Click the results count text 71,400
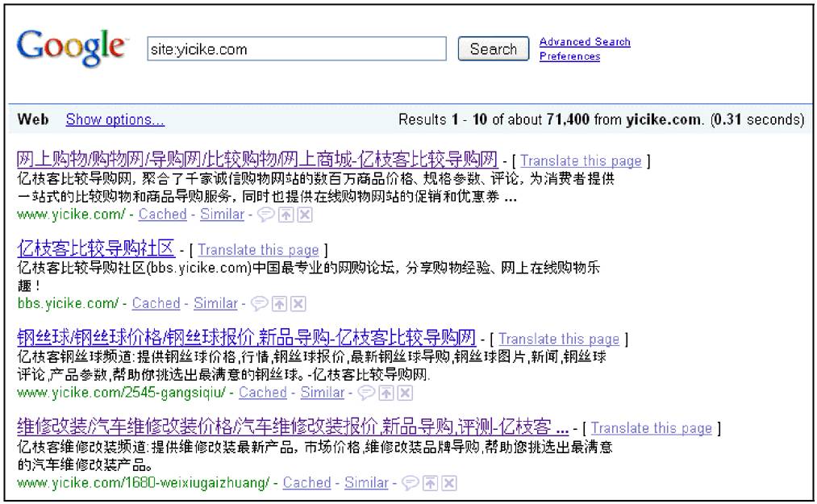 [x=568, y=119]
